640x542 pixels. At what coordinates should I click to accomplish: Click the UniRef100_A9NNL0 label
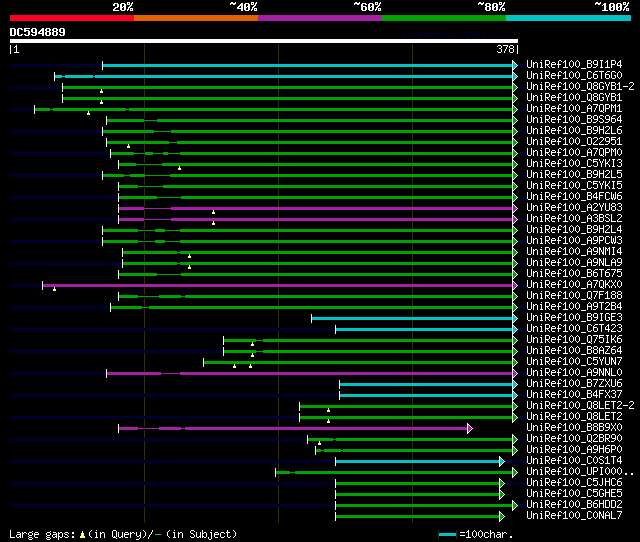click(x=574, y=373)
